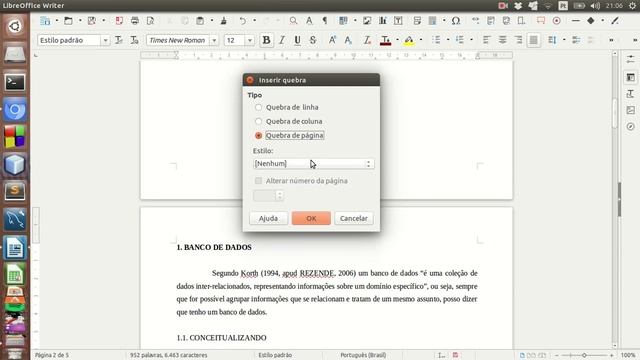Screen dimensions: 640x360
Task: Select Quebra de página radio button
Action: [x=258, y=135]
